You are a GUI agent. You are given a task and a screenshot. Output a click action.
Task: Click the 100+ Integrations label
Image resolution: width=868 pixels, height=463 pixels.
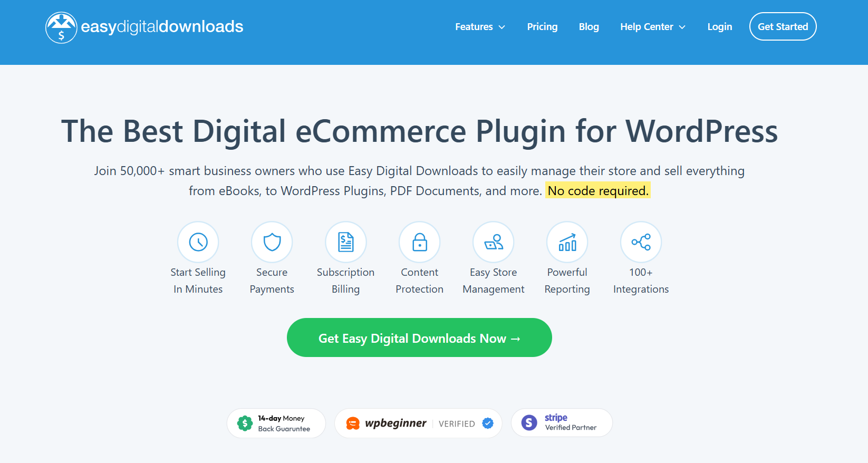pyautogui.click(x=641, y=281)
